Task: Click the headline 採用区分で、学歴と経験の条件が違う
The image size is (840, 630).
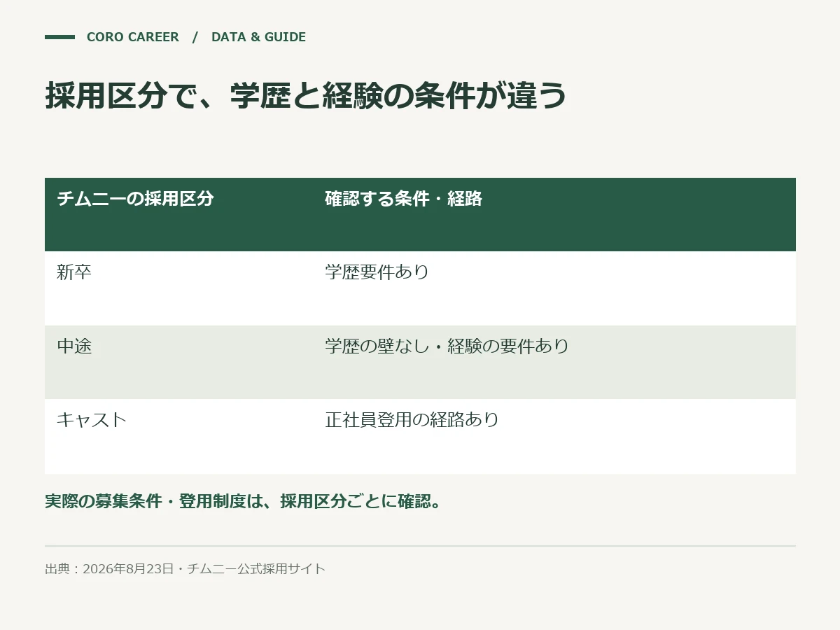Action: (306, 96)
